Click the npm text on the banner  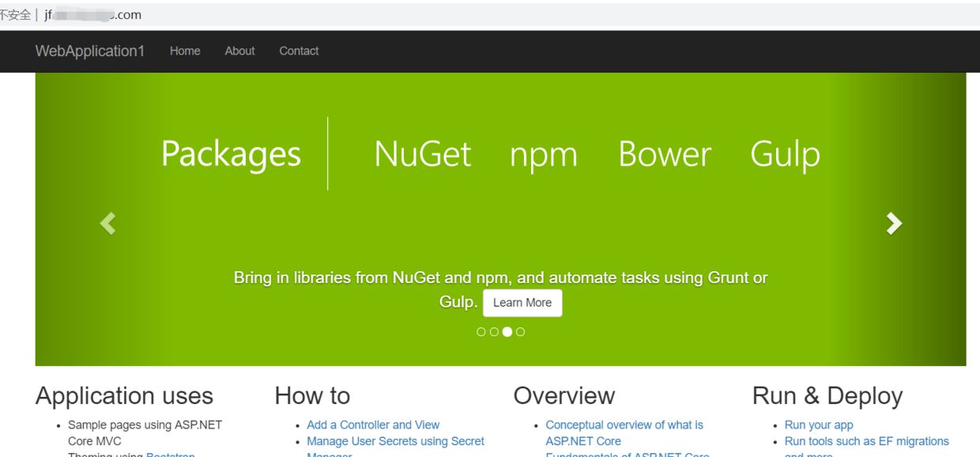[x=544, y=157]
